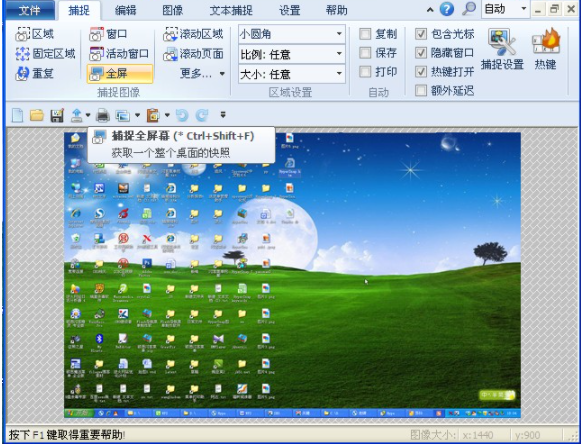Open 热键 hotkey settings
The height and width of the screenshot is (444, 581).
(x=545, y=49)
